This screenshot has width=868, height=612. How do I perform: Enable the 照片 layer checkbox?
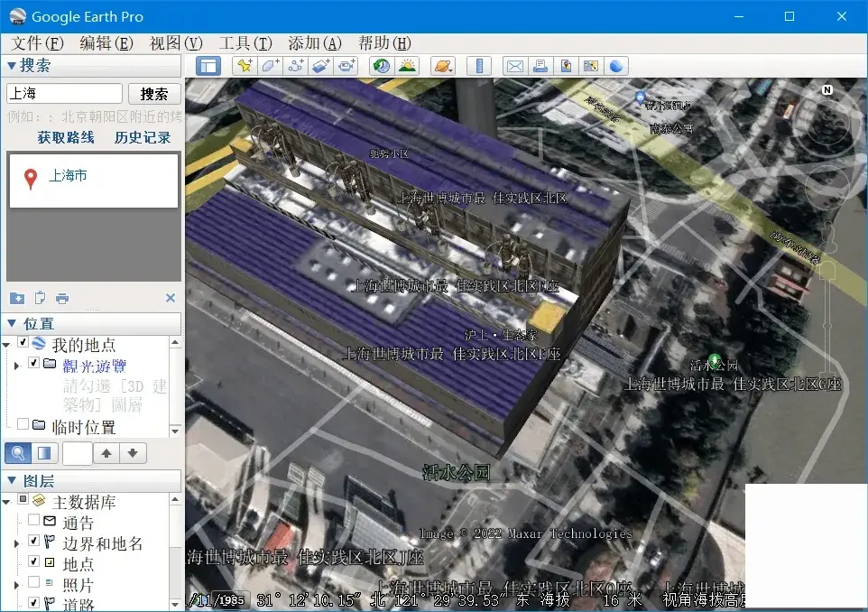point(33,581)
